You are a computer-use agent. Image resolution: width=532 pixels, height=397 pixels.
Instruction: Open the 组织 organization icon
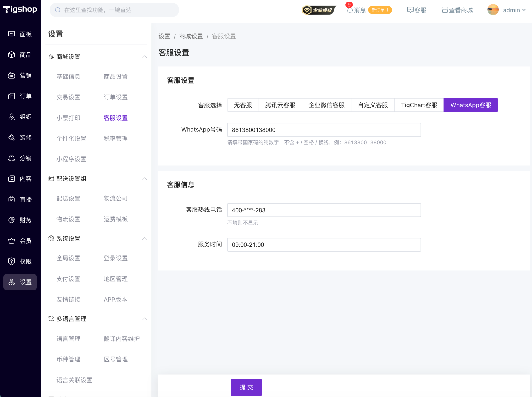click(11, 117)
